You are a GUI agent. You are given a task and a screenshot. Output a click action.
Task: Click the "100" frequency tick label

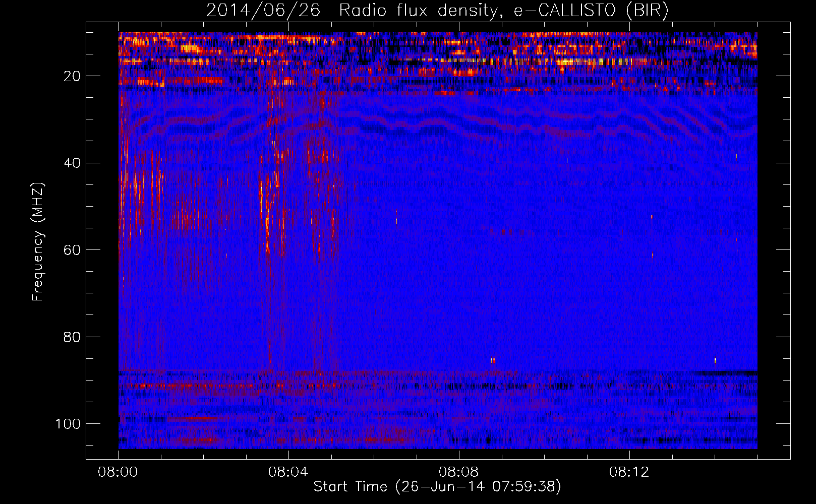click(x=68, y=424)
